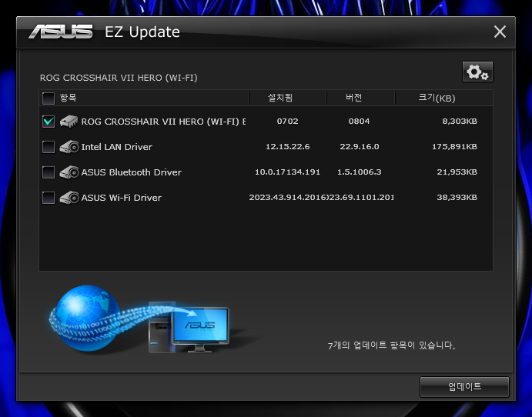532x417 pixels.
Task: Close the EZ Update window
Action: (x=500, y=32)
